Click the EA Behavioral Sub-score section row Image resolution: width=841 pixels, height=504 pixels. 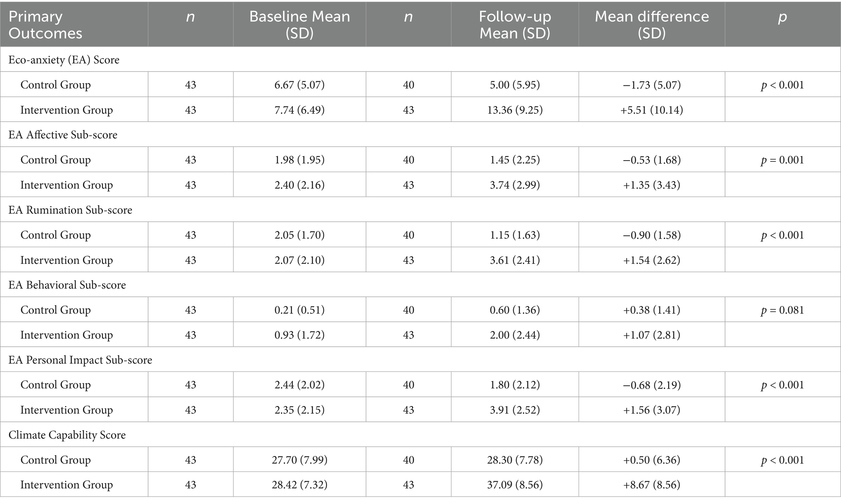pyautogui.click(x=67, y=285)
